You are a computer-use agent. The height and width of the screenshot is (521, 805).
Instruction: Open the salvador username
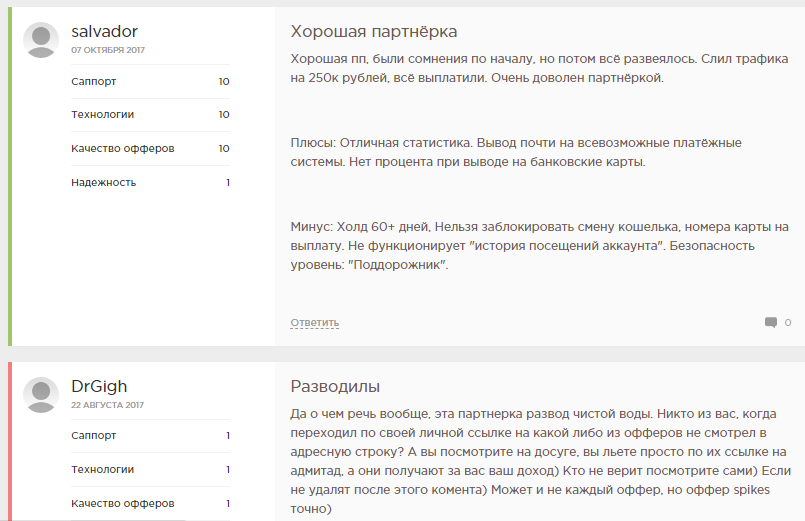104,31
